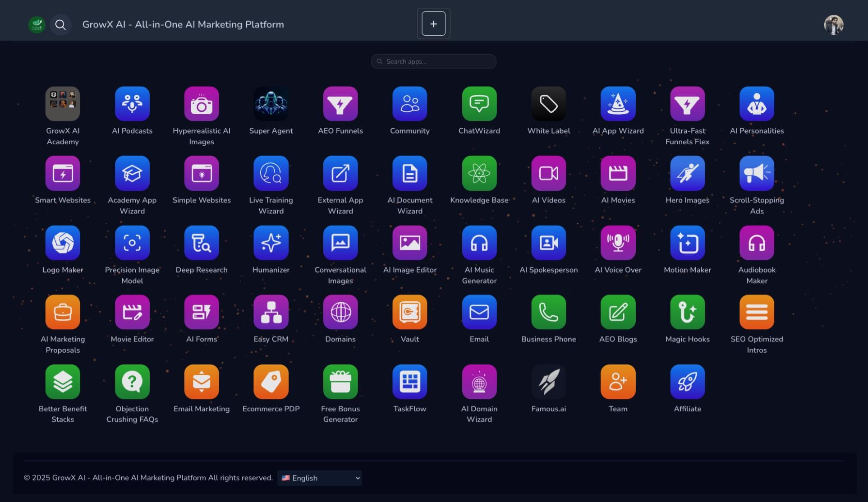Open Smart Websites app
The image size is (868, 502).
coord(63,173)
